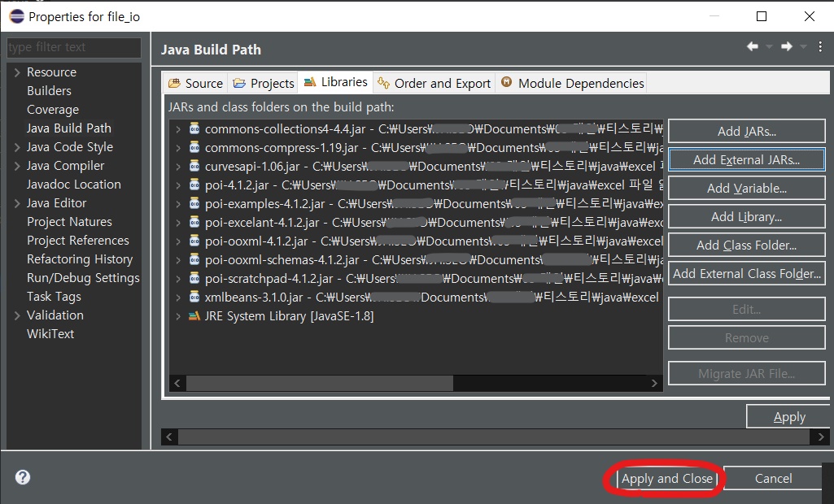The height and width of the screenshot is (504, 834).
Task: Click the Add JARs... button
Action: pyautogui.click(x=746, y=132)
